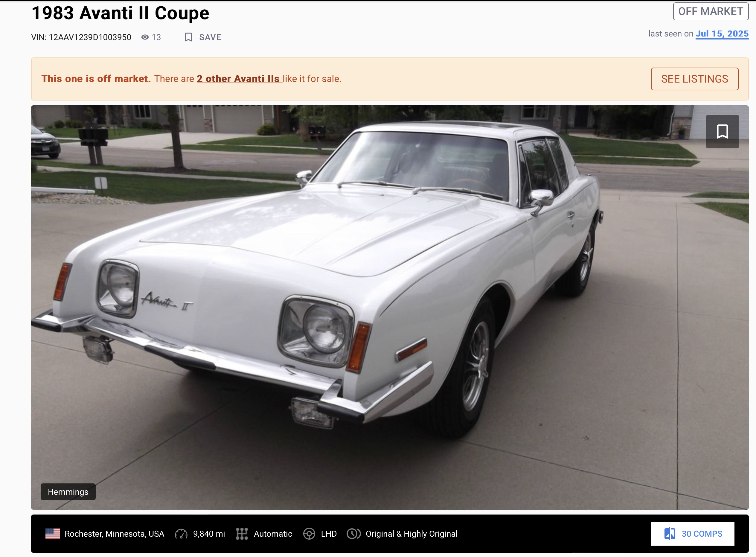Screen dimensions: 756x557
Task: Click Rochester, Minnesota, USA location text
Action: (114, 534)
